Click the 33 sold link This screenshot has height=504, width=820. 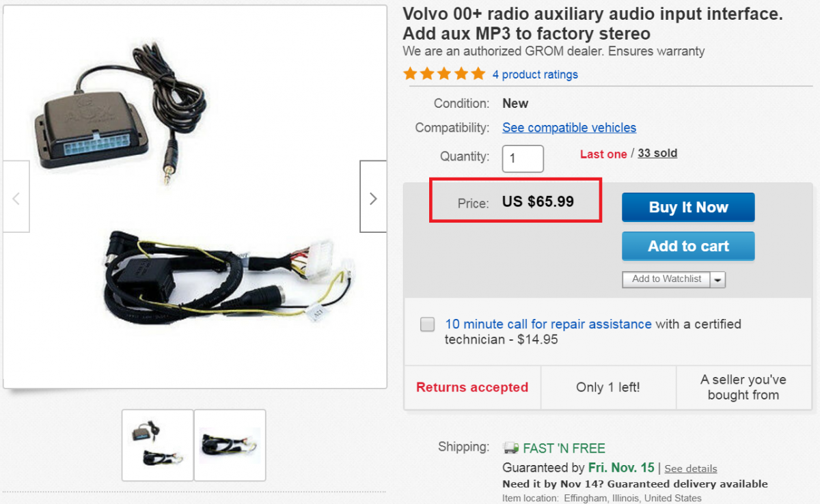point(657,153)
